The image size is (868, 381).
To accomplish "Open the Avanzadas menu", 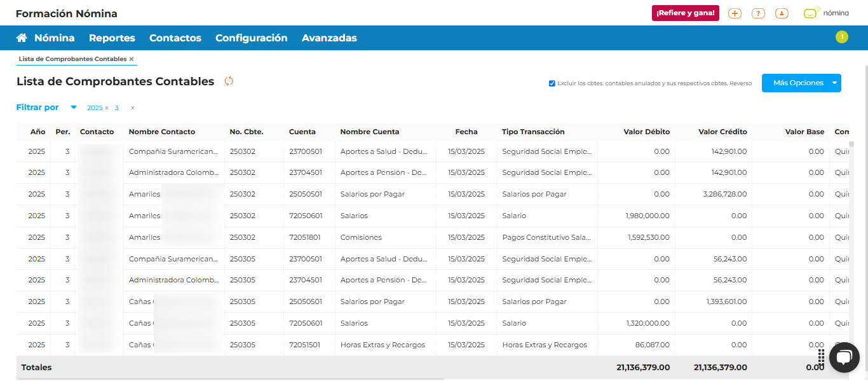I will coord(329,38).
